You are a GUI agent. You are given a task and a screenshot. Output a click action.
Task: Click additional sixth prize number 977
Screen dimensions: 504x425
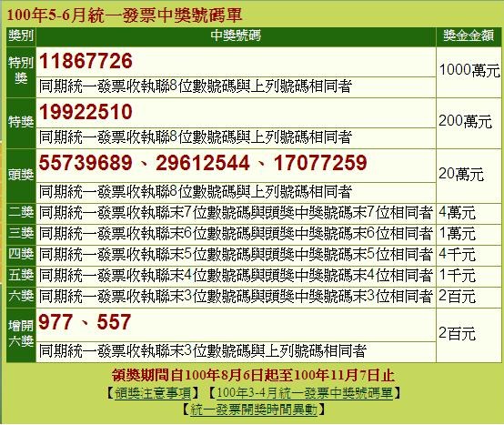click(55, 322)
